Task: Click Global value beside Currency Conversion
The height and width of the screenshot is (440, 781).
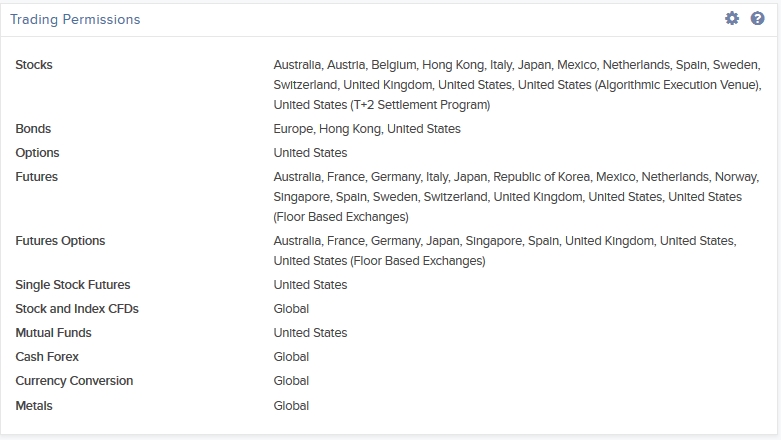Action: [x=291, y=381]
